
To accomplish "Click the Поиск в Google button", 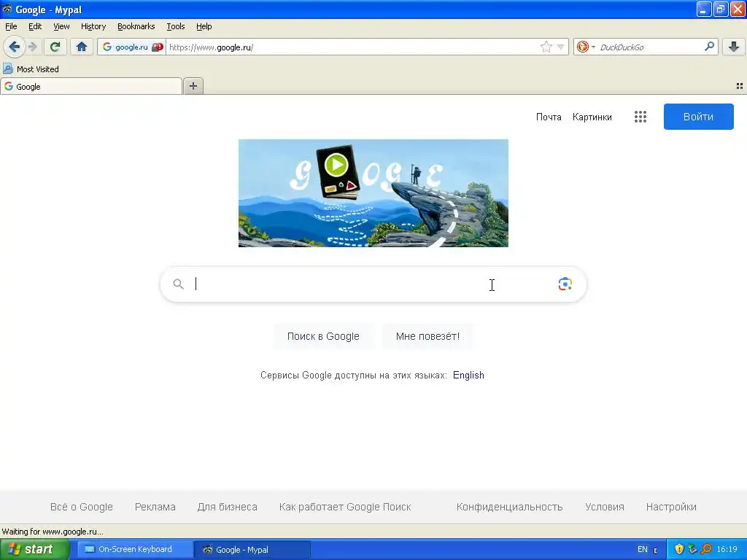I will point(323,336).
